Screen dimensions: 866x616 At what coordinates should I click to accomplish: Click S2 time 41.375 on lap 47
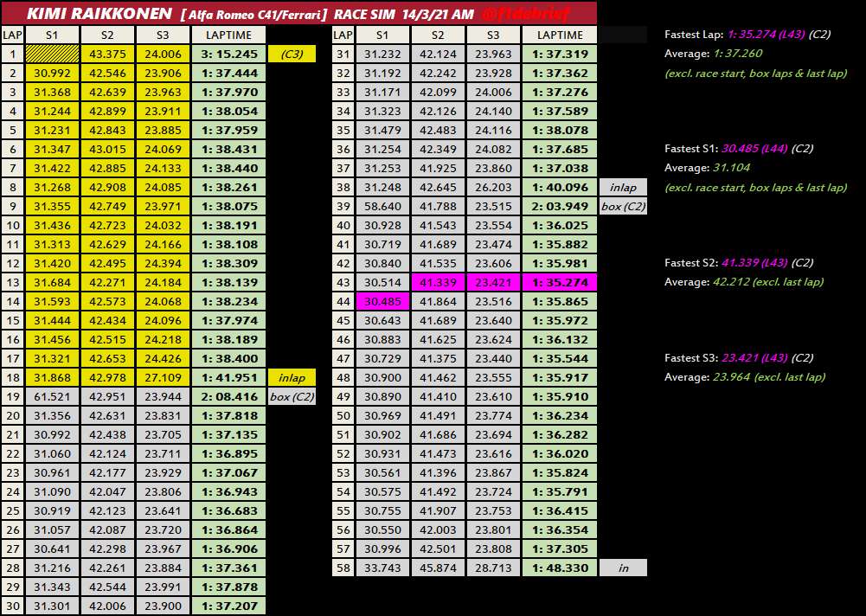click(x=438, y=358)
